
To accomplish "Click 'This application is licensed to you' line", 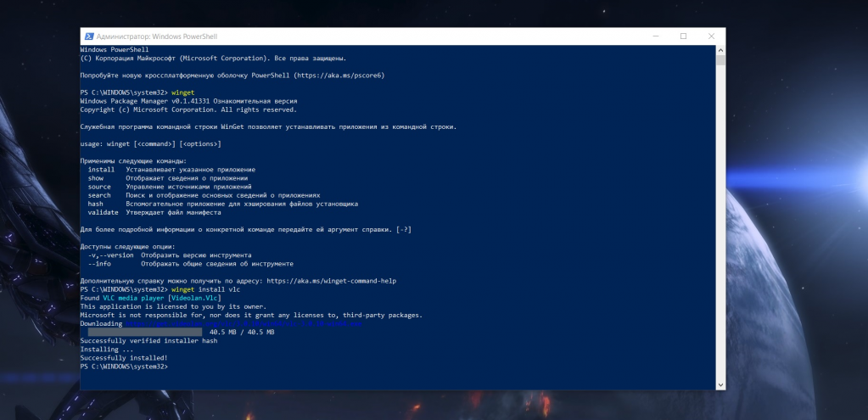I will click(x=173, y=306).
